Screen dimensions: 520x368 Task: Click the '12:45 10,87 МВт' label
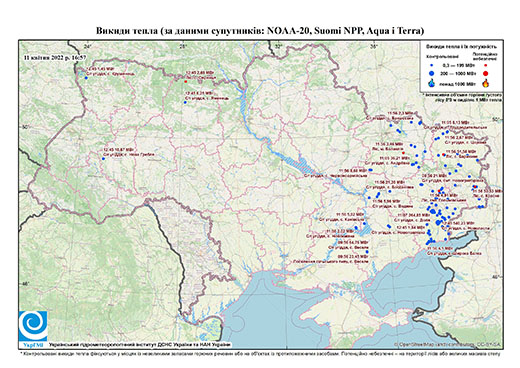120,150
